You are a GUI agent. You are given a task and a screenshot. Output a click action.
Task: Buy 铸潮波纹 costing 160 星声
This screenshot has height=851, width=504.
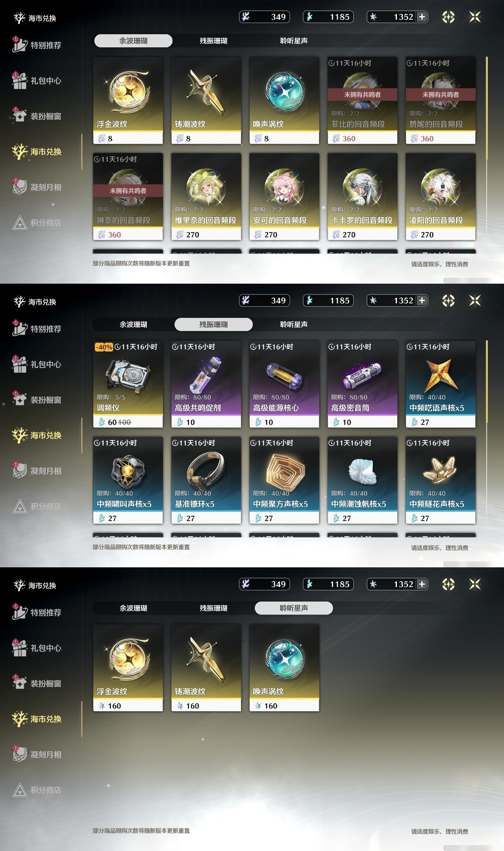point(206,668)
